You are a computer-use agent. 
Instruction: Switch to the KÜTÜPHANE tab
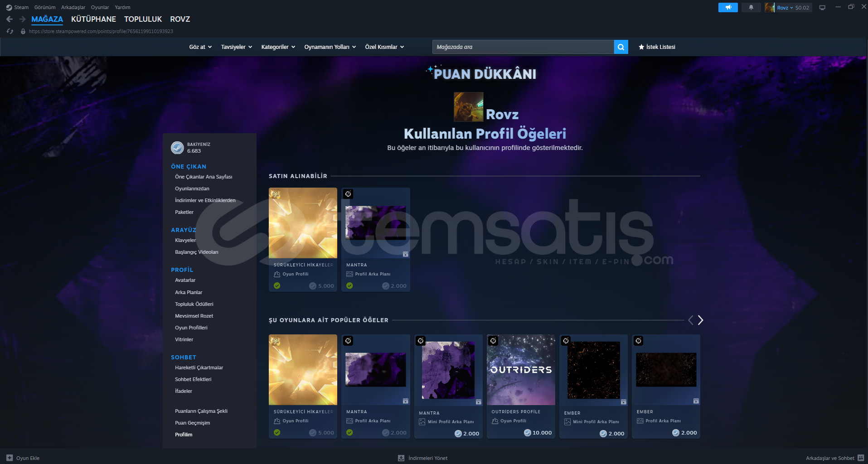(93, 19)
